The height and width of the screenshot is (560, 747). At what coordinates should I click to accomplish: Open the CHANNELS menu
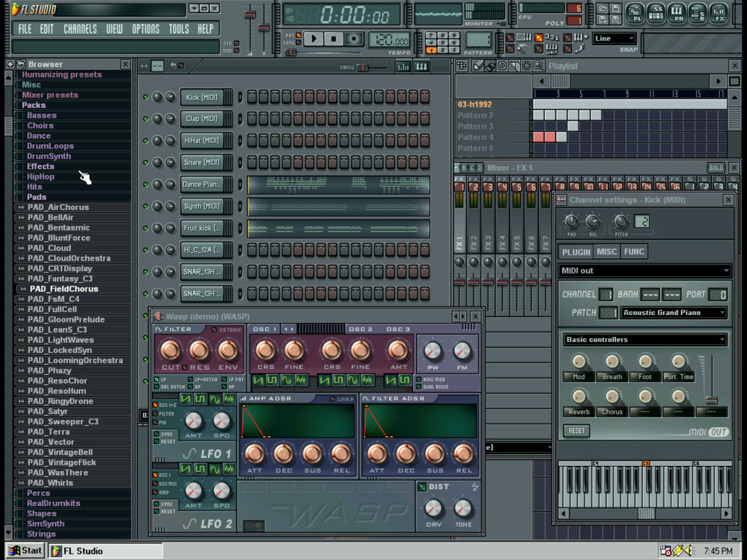(x=80, y=29)
